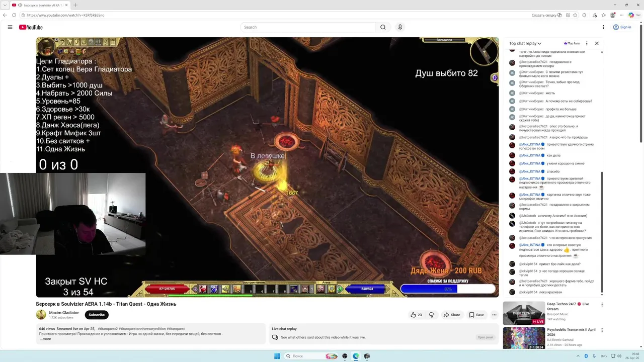Expand the Top chat replay dropdown
This screenshot has height=362, width=644.
coord(525,43)
